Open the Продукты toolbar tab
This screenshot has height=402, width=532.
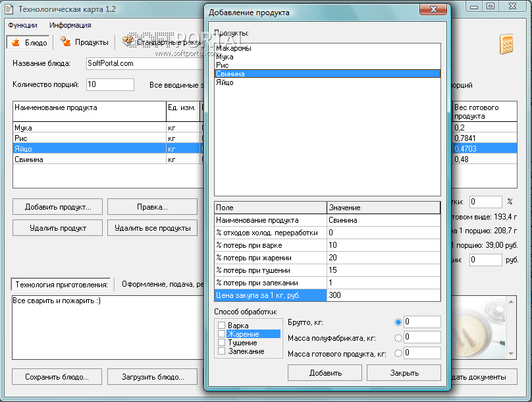click(84, 42)
